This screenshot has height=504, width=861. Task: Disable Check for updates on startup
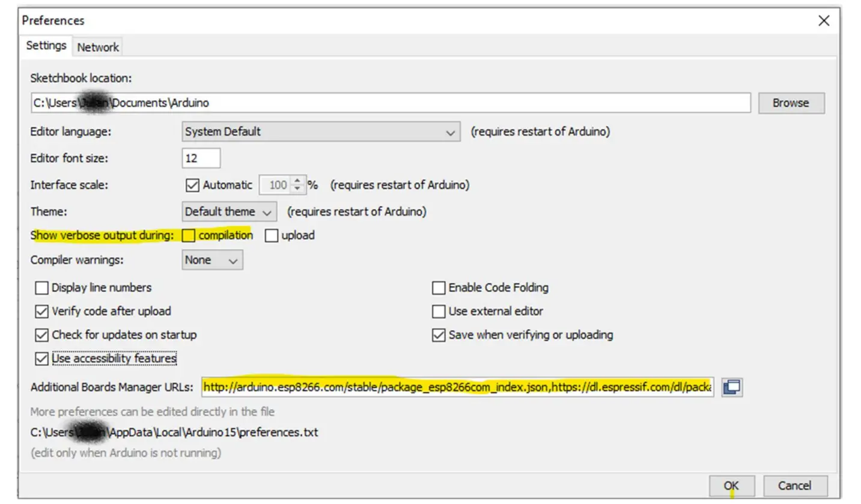pos(41,335)
